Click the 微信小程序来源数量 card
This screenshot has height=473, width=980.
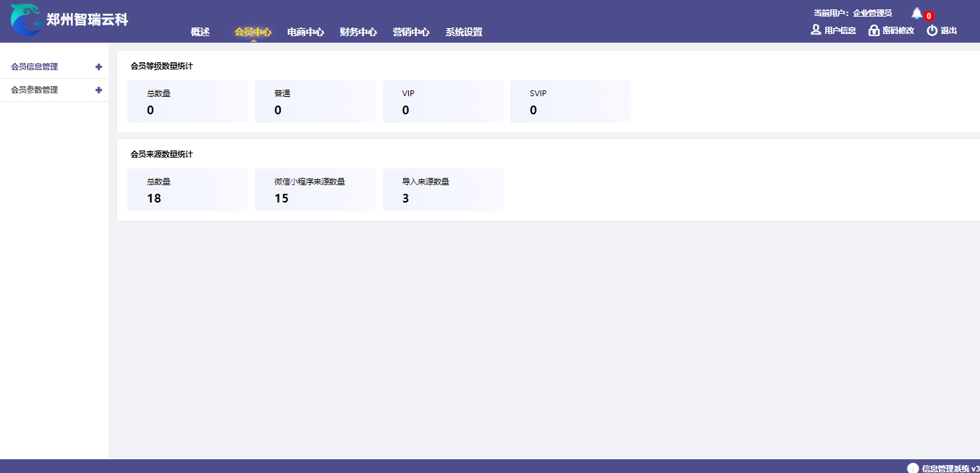pyautogui.click(x=315, y=190)
